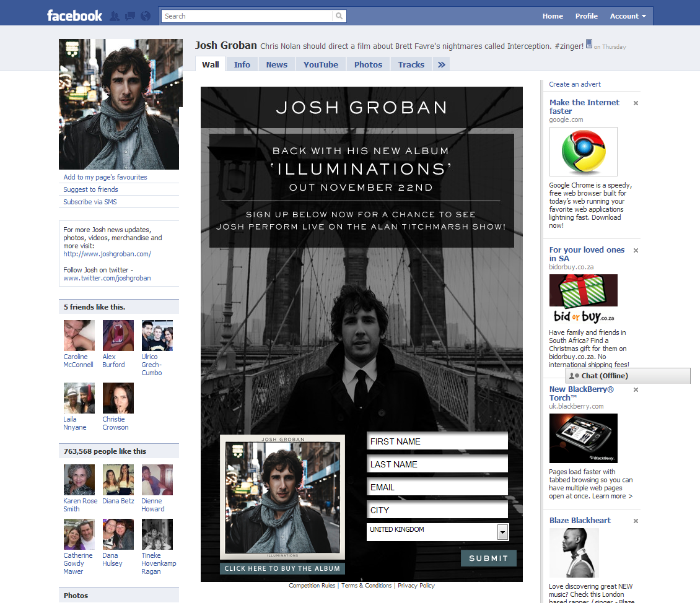Click Here To Buy The Album button

coord(282,568)
